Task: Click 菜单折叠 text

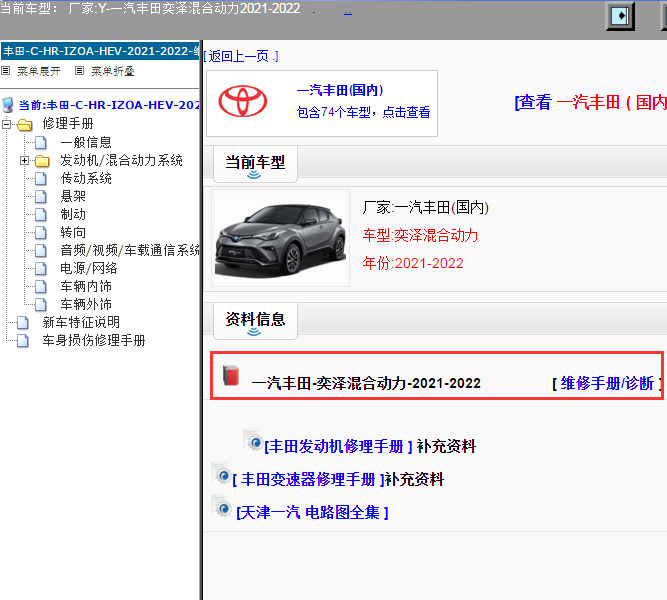Action: 113,71
